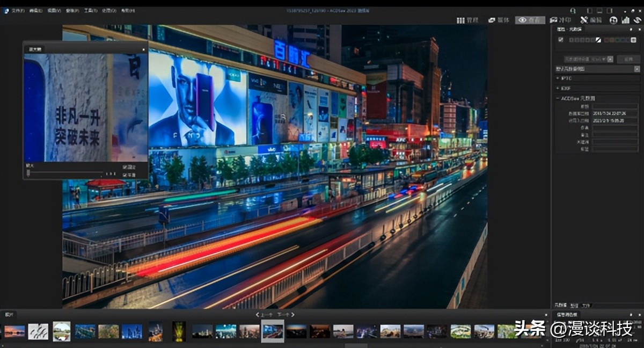Switch to 编辑 (Edit) mode scissors icon

584,20
